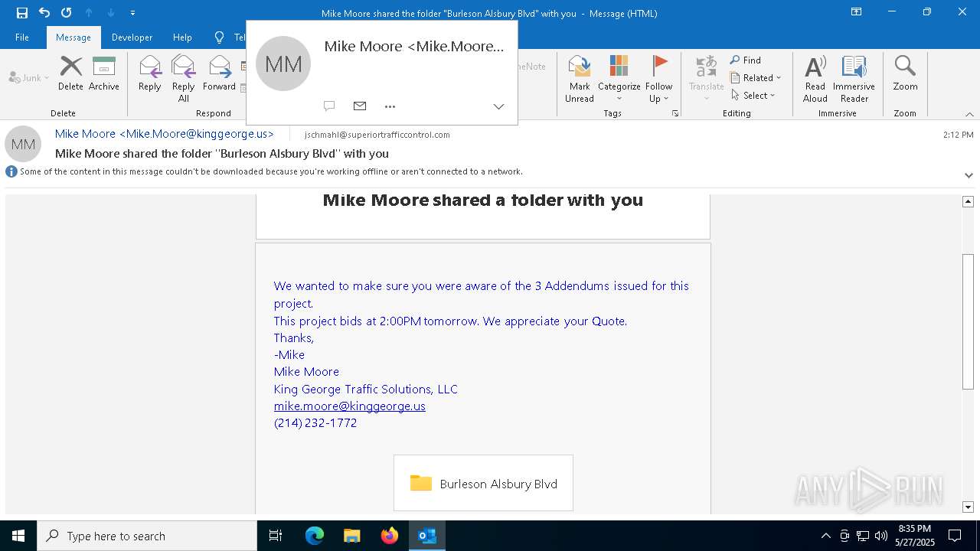Screen dimensions: 980x551
Task: Delete this message
Action: (70, 74)
